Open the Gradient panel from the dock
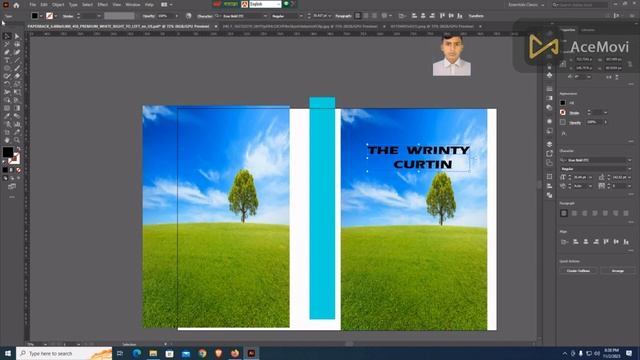The width and height of the screenshot is (640, 360). (549, 98)
